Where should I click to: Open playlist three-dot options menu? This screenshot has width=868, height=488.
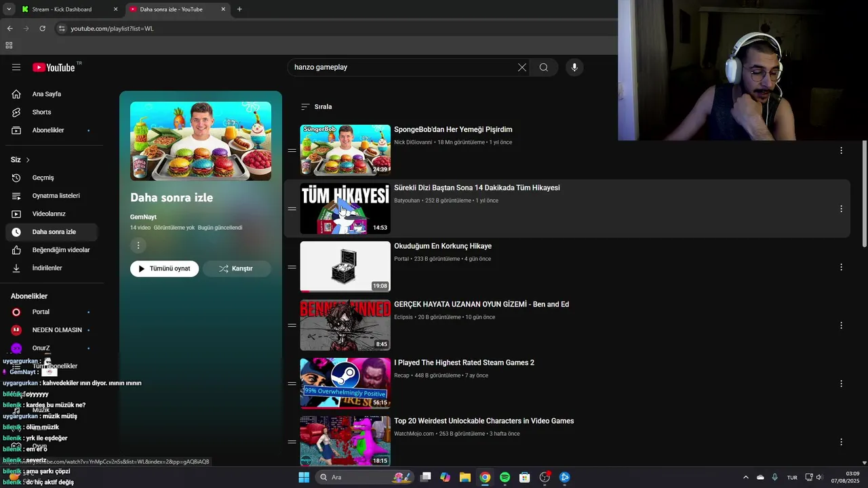pyautogui.click(x=138, y=245)
